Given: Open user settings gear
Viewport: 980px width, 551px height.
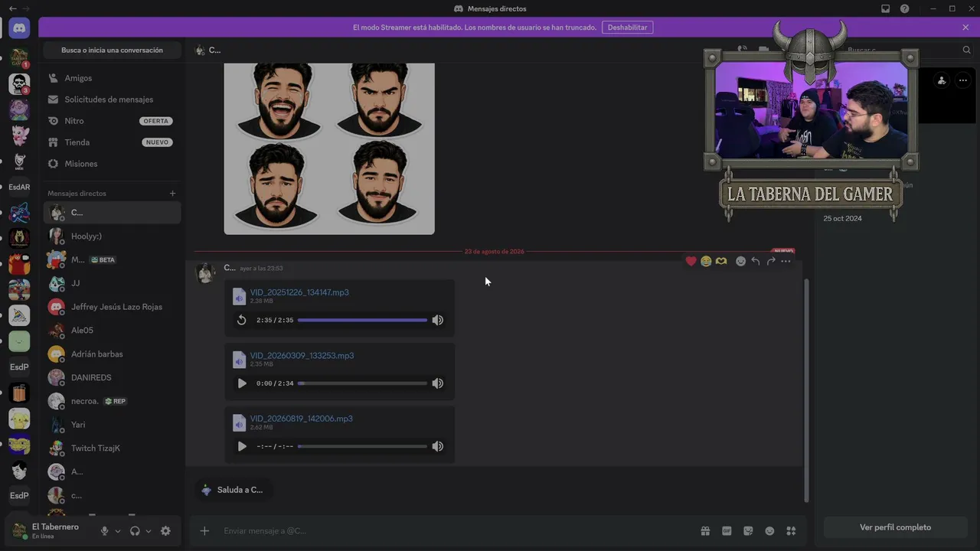Looking at the screenshot, I should 165,531.
